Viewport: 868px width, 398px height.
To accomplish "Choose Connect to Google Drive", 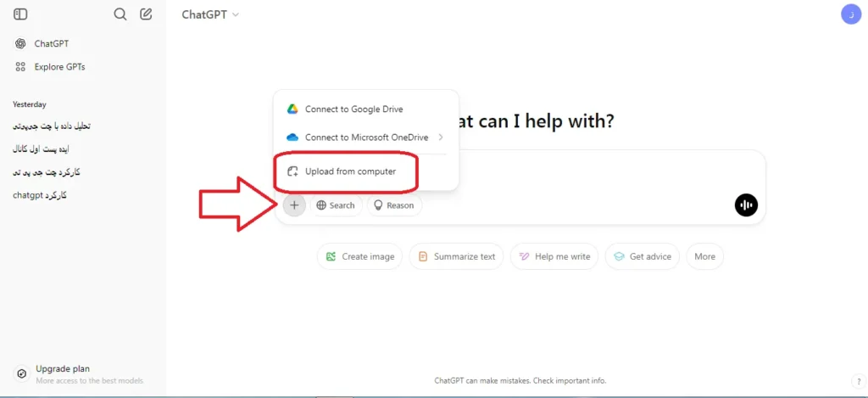I will pyautogui.click(x=366, y=109).
